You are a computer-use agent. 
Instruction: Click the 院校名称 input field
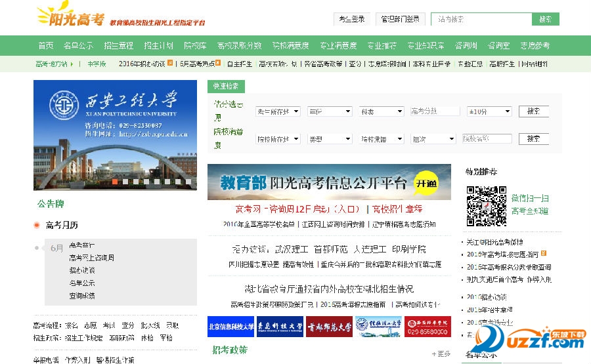click(487, 138)
